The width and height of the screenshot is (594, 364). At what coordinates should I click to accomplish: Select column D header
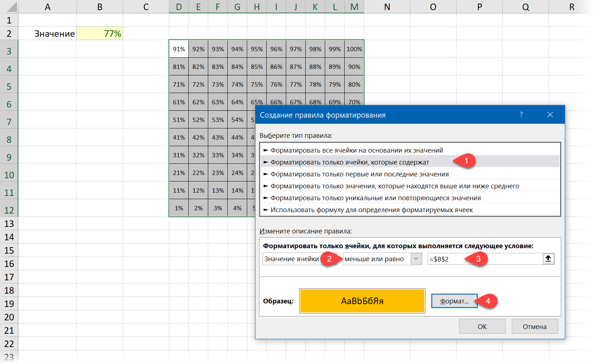click(179, 7)
